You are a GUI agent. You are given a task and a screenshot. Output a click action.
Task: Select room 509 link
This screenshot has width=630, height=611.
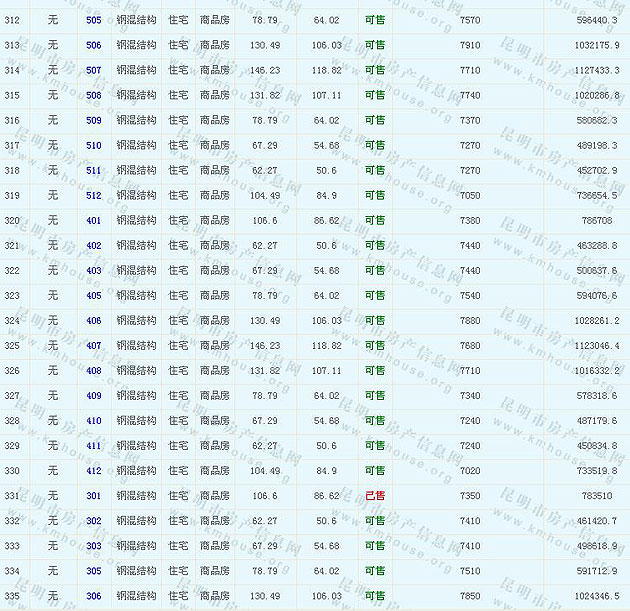pyautogui.click(x=93, y=120)
